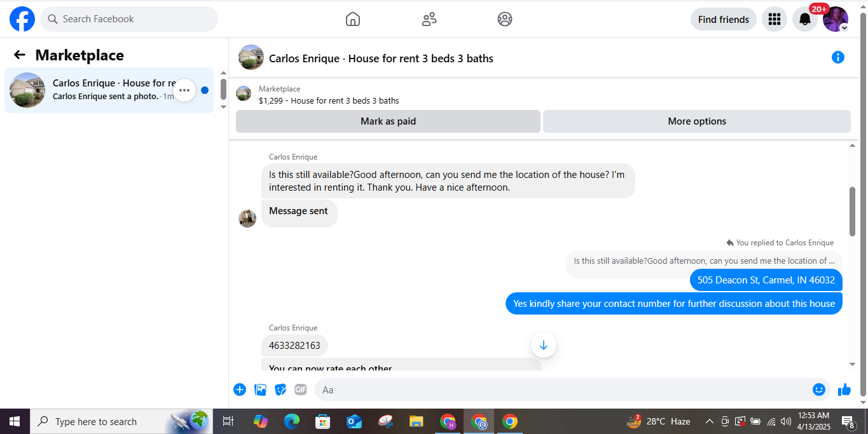Screen dimensions: 868x434
Task: Click the phone number 4633282163 message
Action: pyautogui.click(x=294, y=346)
